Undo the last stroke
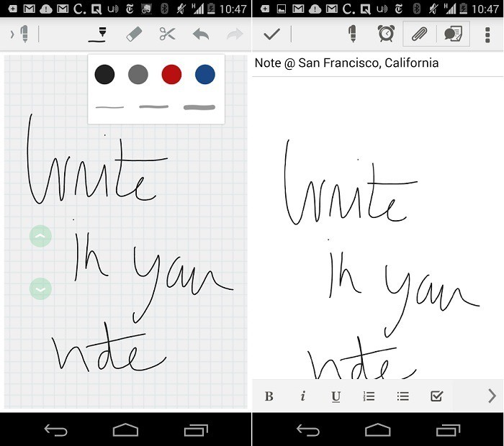 click(201, 34)
